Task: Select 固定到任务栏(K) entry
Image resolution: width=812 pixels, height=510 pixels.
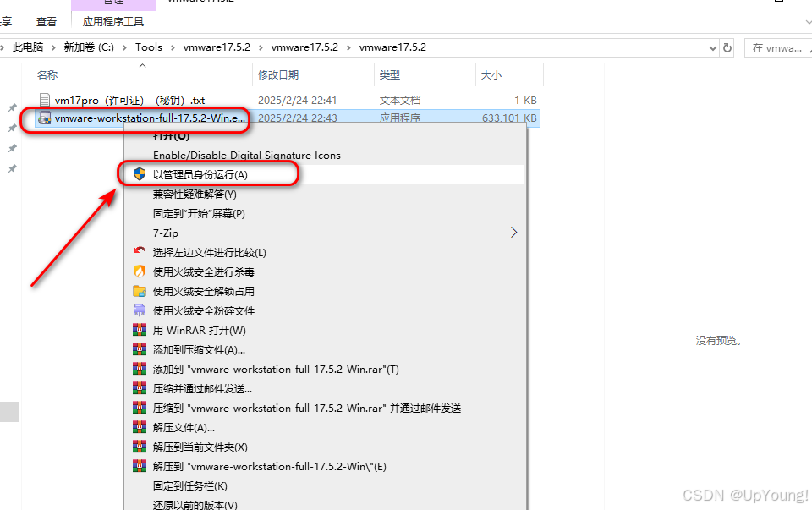Action: [x=190, y=485]
